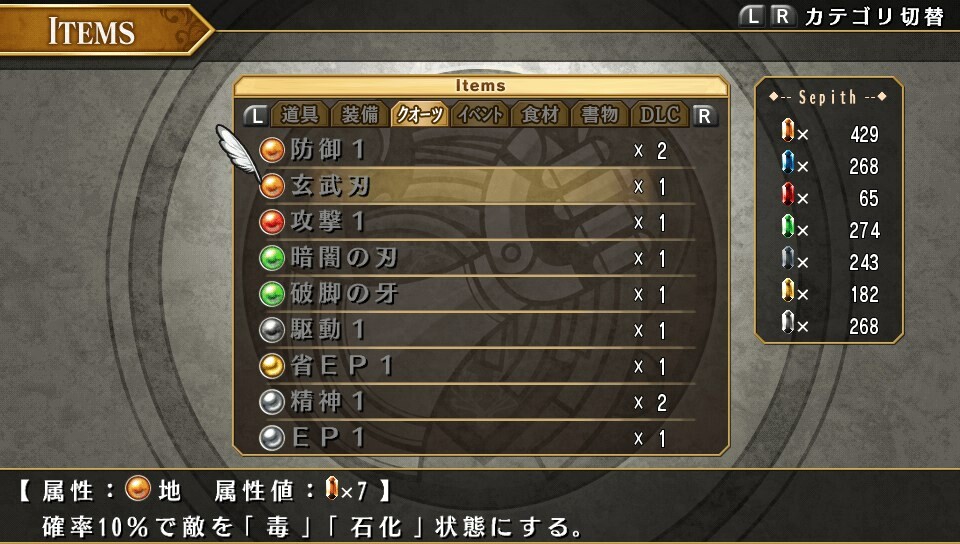
Task: Open the DLC tab
Action: point(659,114)
